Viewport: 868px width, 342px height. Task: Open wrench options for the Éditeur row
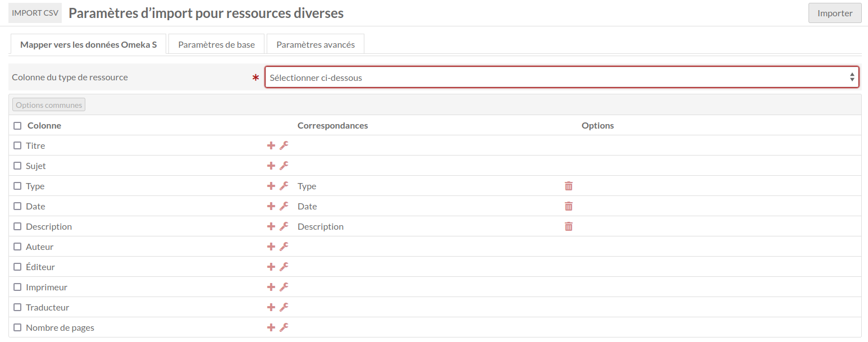[284, 267]
